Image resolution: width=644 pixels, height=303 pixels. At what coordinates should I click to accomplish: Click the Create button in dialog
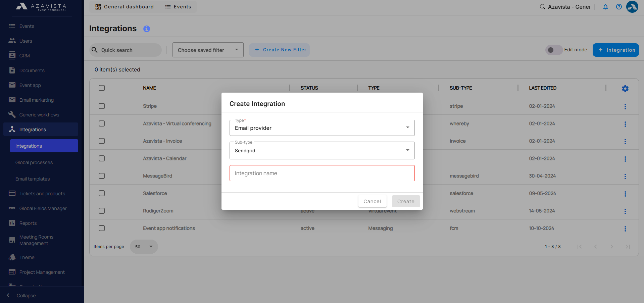coord(406,201)
